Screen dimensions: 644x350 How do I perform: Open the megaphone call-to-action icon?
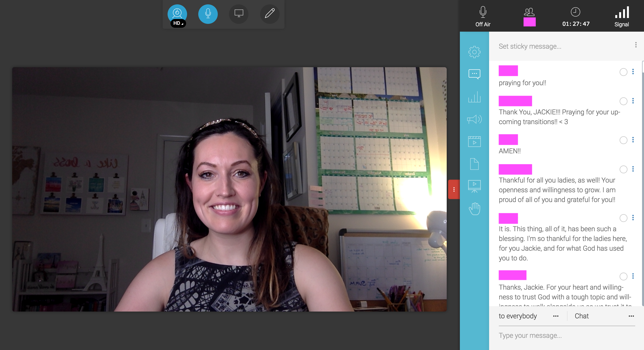[x=474, y=120]
